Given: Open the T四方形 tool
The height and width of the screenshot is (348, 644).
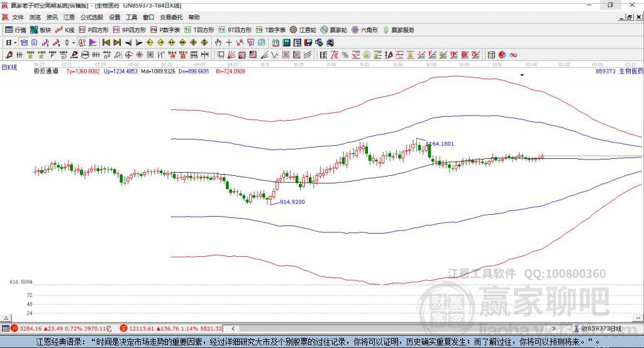Looking at the screenshot, I should pos(199,30).
